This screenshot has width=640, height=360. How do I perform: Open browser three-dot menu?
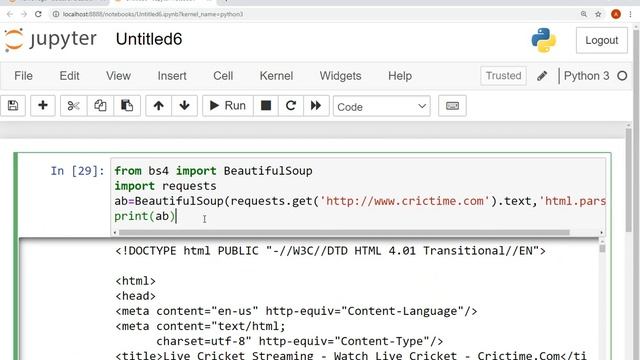coord(631,14)
